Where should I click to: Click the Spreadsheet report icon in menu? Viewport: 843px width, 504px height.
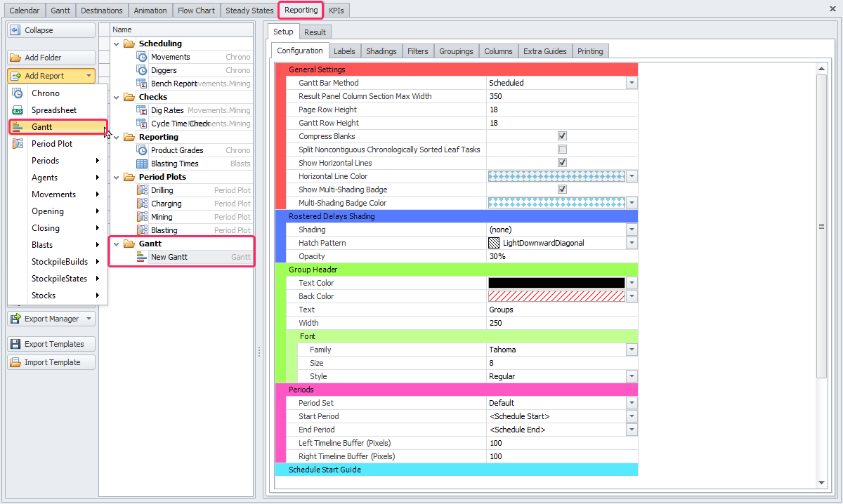(18, 110)
